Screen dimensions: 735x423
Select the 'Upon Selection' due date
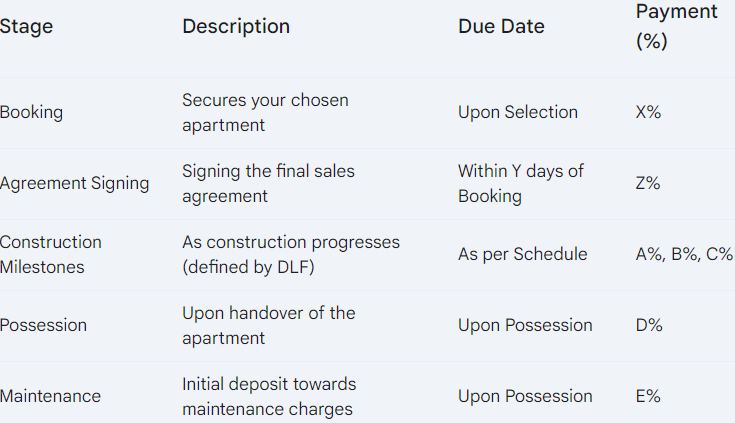tap(518, 113)
